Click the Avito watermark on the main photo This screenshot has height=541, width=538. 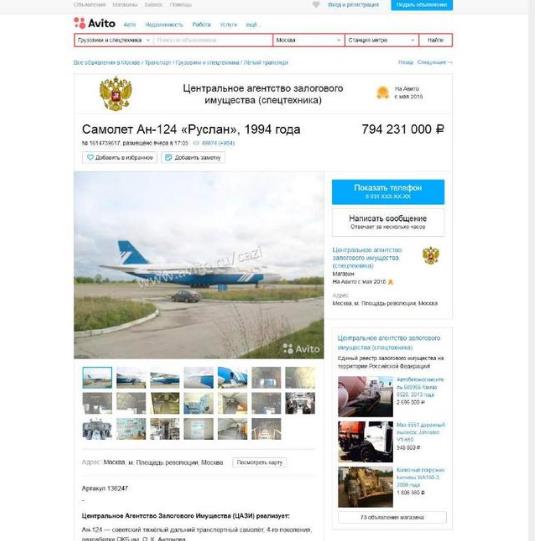(301, 349)
